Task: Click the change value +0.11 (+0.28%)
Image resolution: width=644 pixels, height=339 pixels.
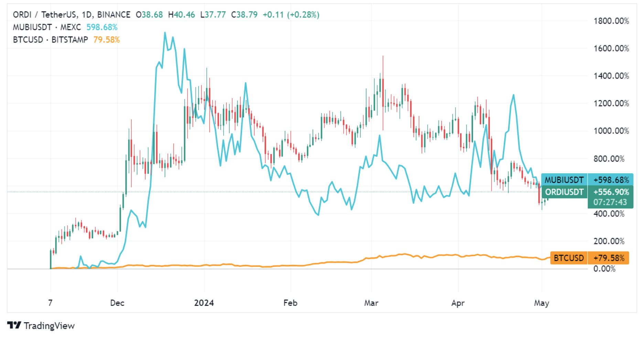Action: point(291,15)
